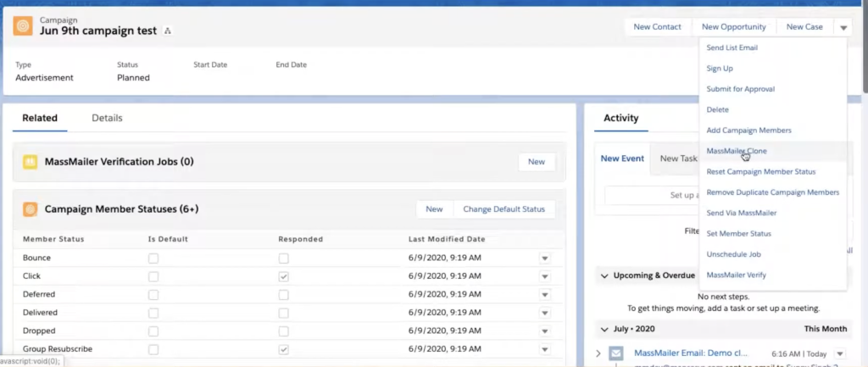868x367 pixels.
Task: Click the Last Modified Date column header
Action: [x=447, y=239]
